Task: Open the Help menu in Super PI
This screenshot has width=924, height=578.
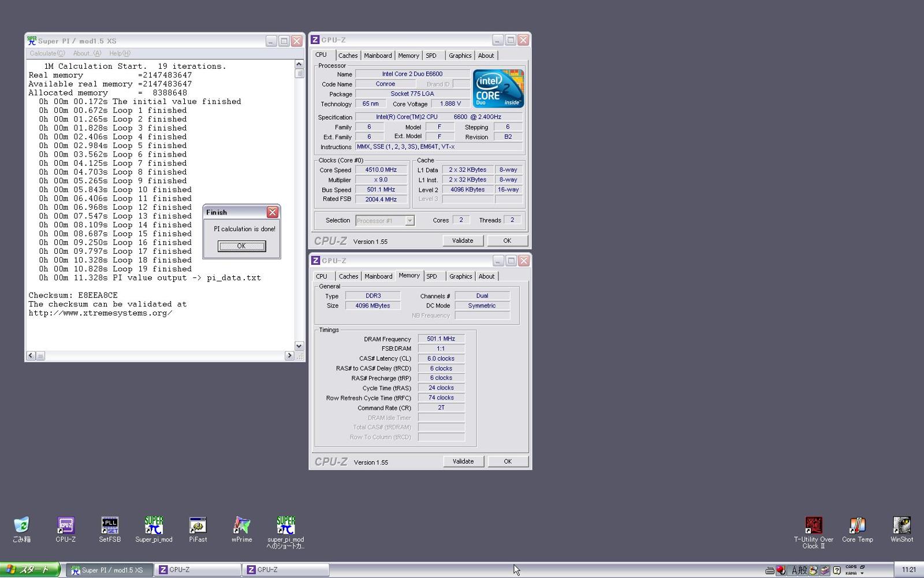Action: point(120,53)
